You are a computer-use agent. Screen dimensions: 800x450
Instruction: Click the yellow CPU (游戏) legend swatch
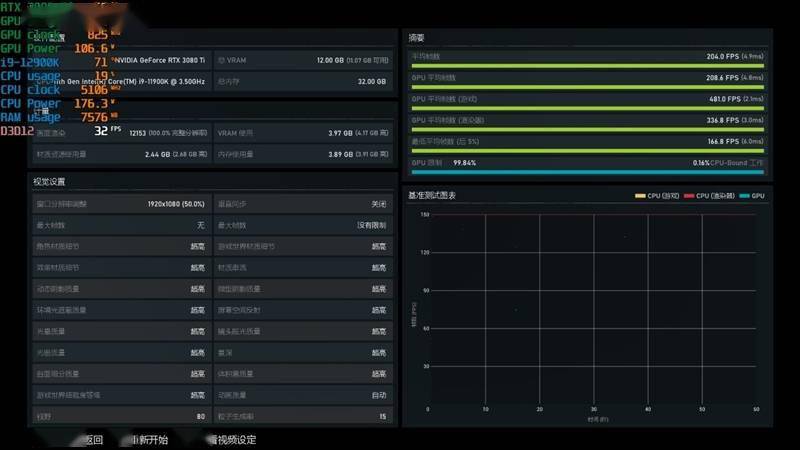coord(640,196)
